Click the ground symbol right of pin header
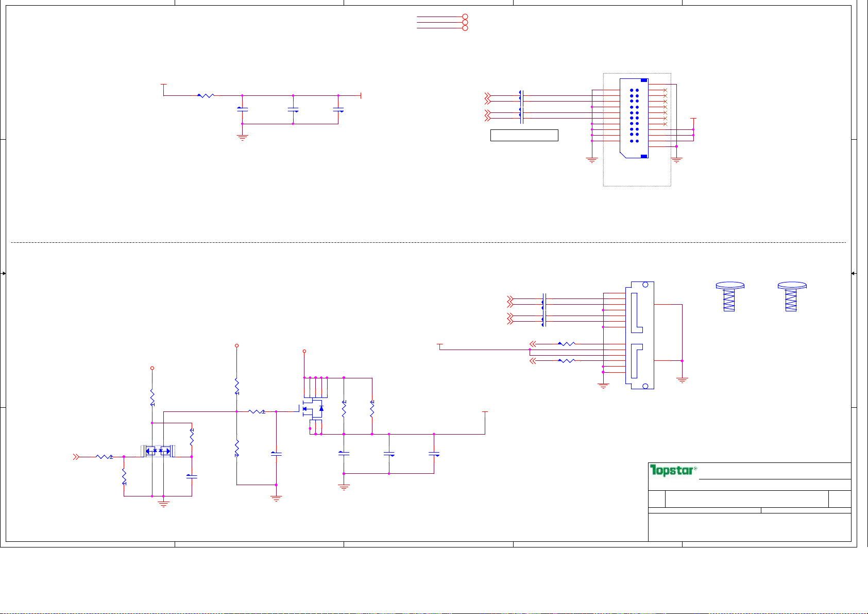The width and height of the screenshot is (868, 614). tap(676, 160)
